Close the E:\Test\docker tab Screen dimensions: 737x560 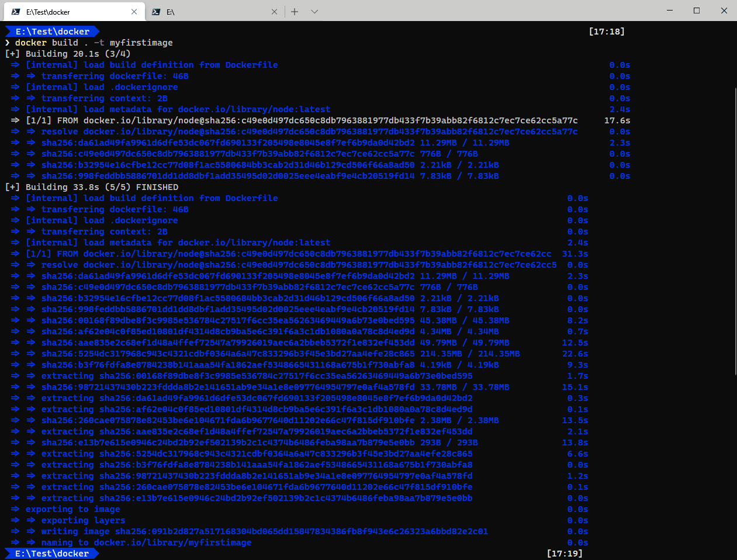click(x=134, y=12)
